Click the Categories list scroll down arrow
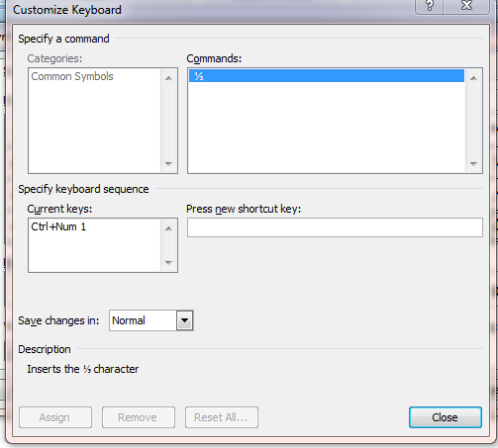This screenshot has height=448, width=498. click(x=168, y=163)
